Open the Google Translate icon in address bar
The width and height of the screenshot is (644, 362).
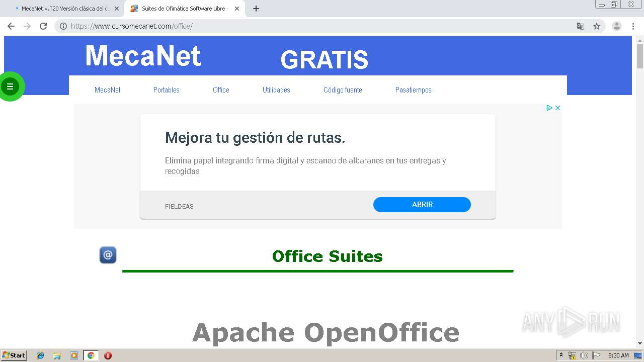point(581,26)
